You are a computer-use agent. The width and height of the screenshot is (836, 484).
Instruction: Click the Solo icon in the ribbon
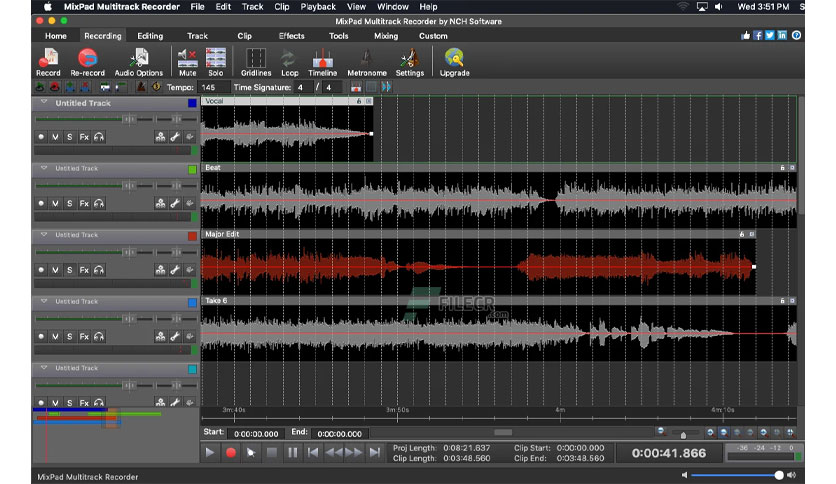[215, 62]
